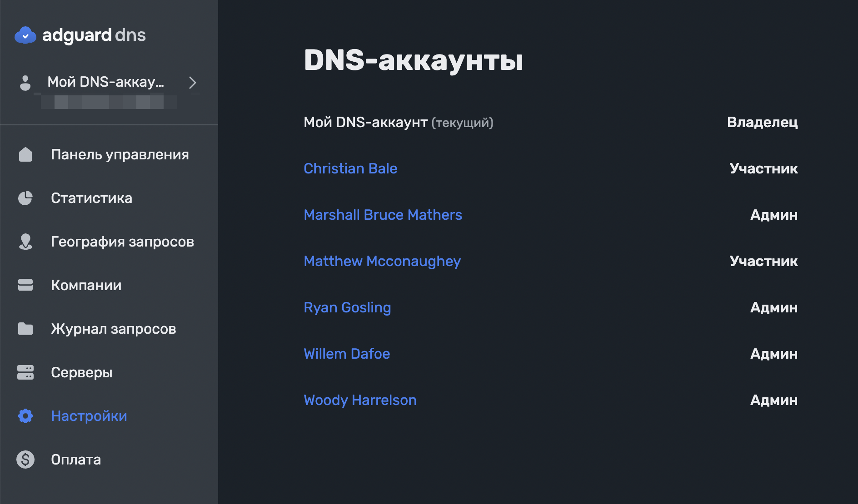Open the Woody Harrelson account
Viewport: 858px width, 504px height.
point(360,400)
